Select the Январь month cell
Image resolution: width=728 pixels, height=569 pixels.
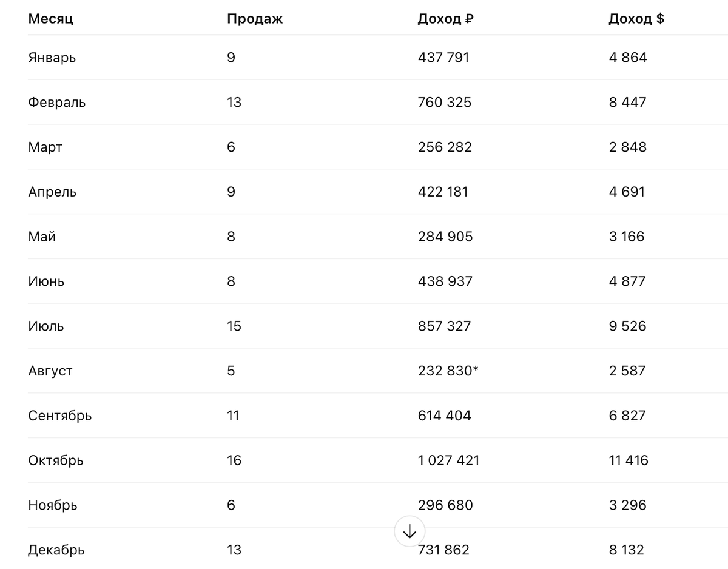pos(52,58)
